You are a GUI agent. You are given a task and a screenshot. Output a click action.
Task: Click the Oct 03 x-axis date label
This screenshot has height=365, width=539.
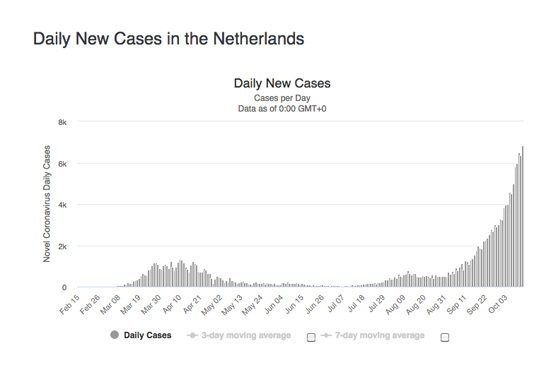click(x=497, y=304)
